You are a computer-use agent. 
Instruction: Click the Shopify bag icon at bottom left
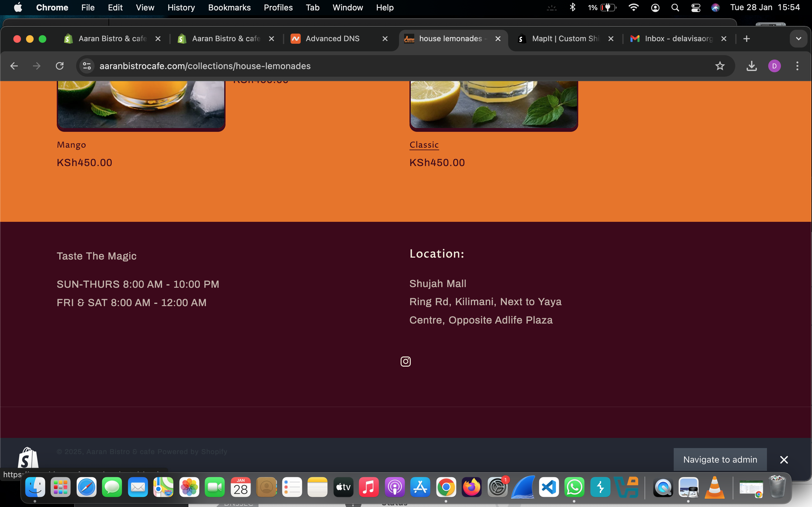click(x=28, y=458)
